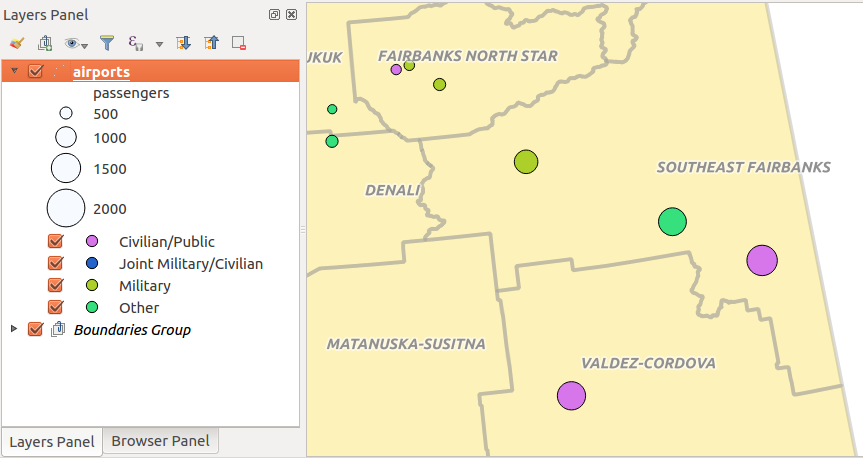Click the Collapse All layers icon
This screenshot has width=863, height=458.
211,43
